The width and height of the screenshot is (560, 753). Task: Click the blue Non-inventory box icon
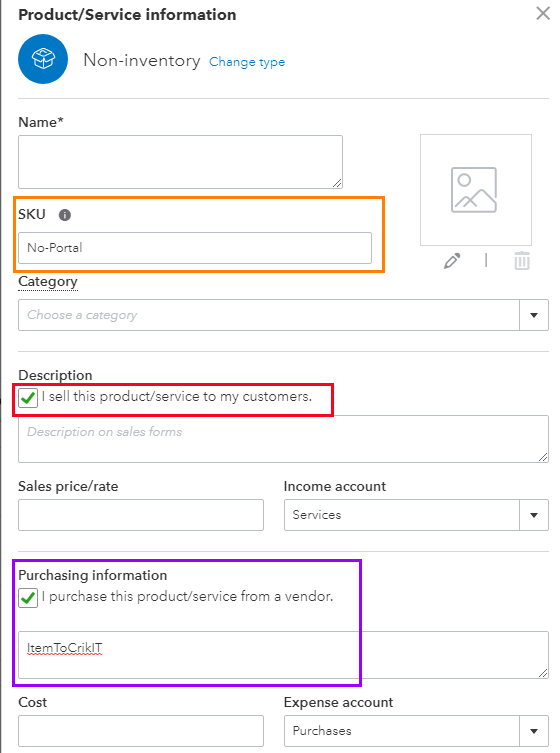coord(43,59)
